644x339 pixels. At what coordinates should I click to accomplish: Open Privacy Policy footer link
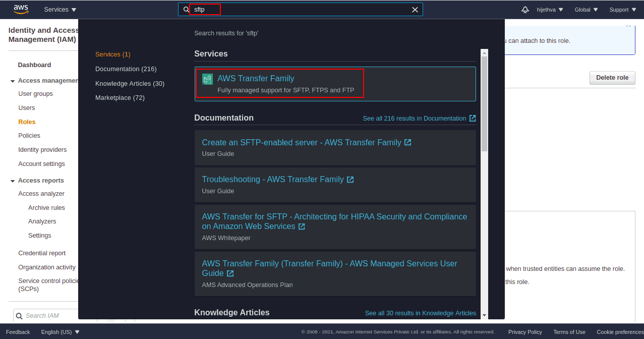525,332
